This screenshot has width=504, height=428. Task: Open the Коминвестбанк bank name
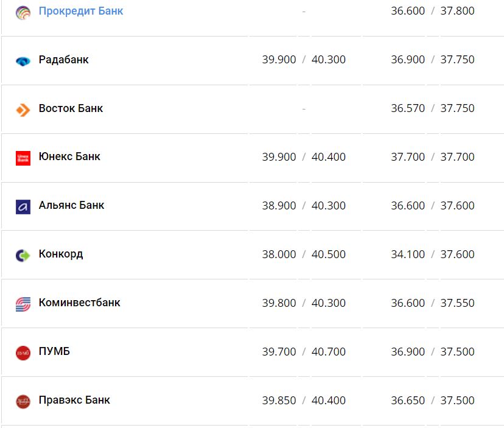79,303
